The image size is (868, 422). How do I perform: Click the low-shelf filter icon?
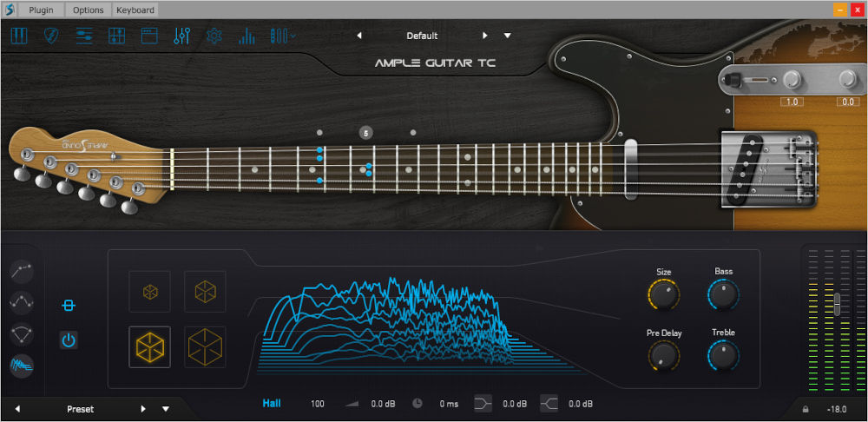[x=483, y=404]
